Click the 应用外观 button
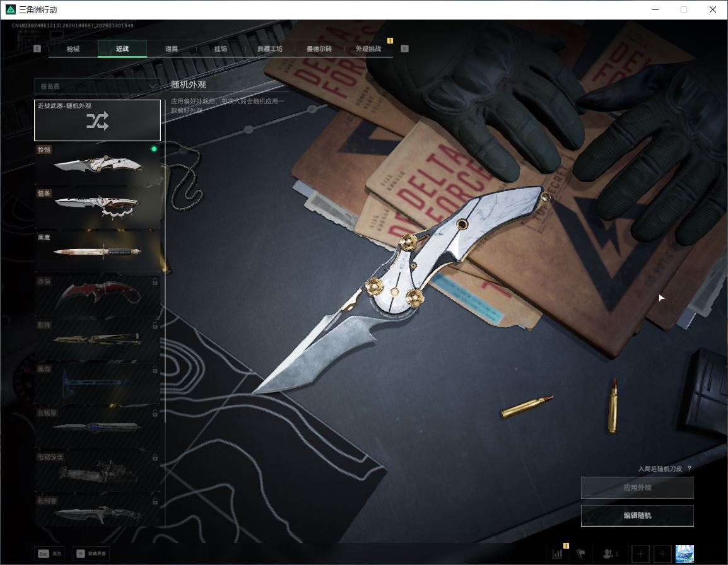Viewport: 728px width, 565px height. pos(637,487)
